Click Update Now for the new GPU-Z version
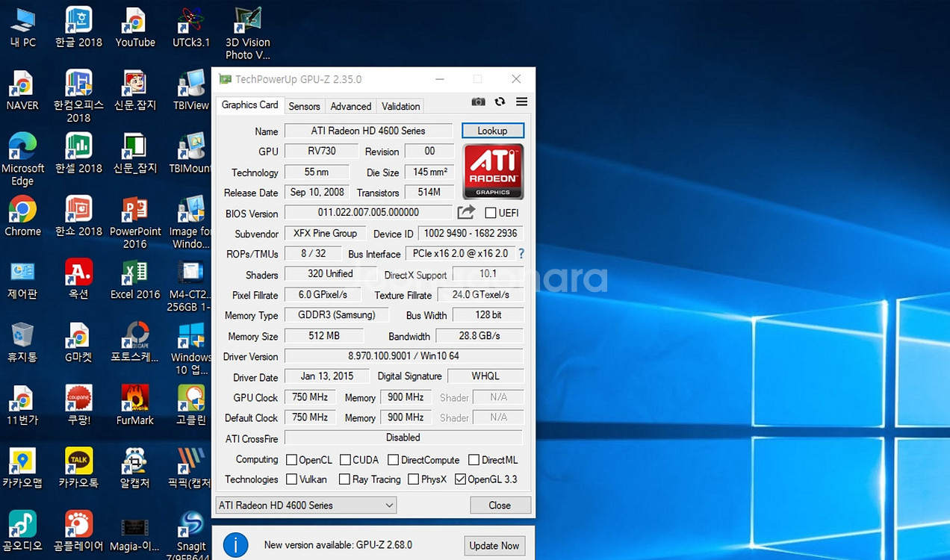 tap(494, 545)
